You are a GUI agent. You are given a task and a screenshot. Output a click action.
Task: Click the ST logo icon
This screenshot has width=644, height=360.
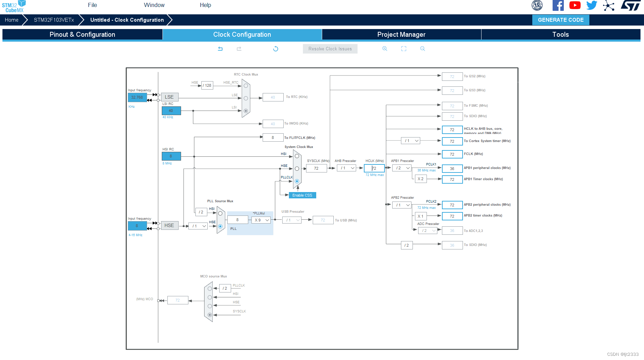pos(631,5)
